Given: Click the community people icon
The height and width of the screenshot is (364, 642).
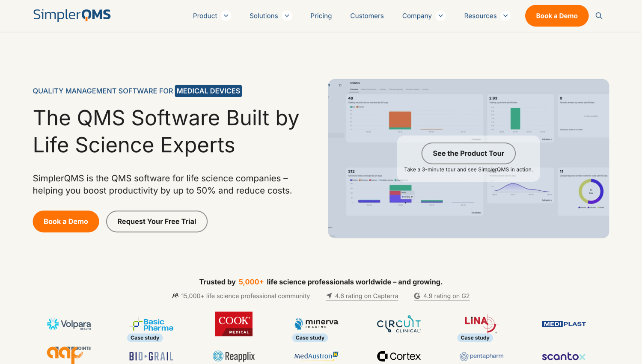Looking at the screenshot, I should click(x=175, y=296).
